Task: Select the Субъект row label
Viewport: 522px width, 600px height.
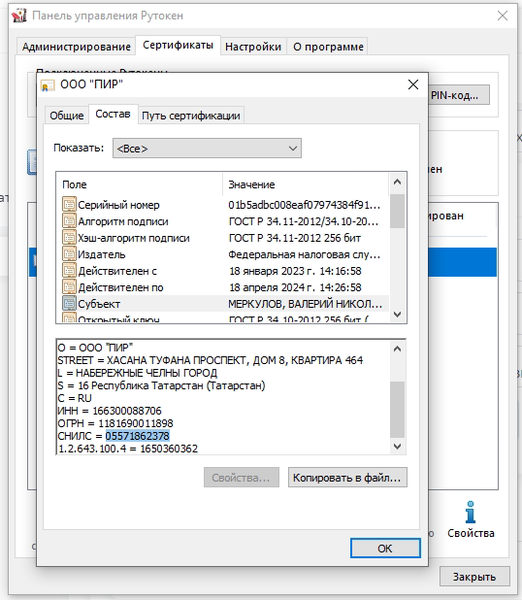Action: 99,304
